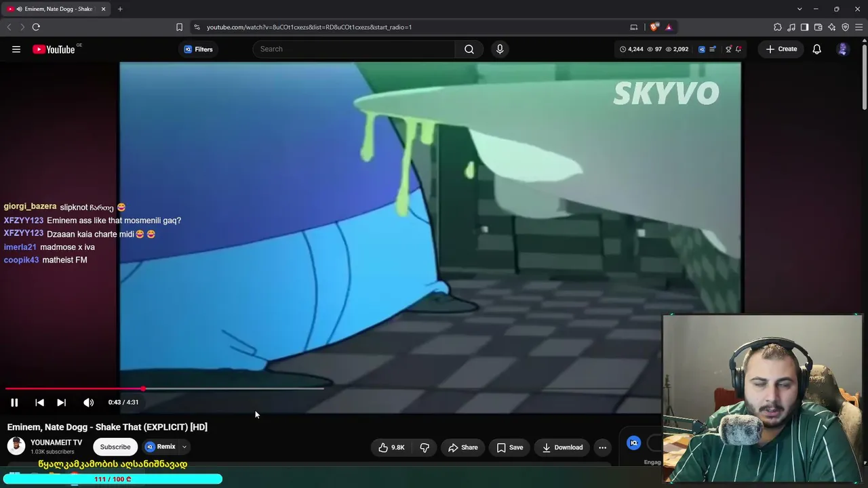Open YouTube notifications bell
This screenshot has height=488, width=868.
[x=817, y=49]
